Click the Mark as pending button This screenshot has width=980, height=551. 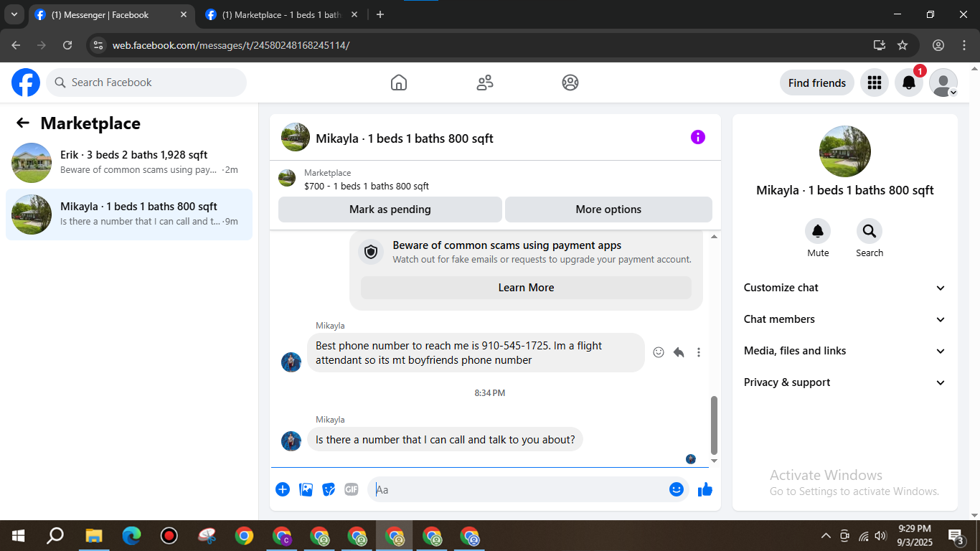coord(390,209)
